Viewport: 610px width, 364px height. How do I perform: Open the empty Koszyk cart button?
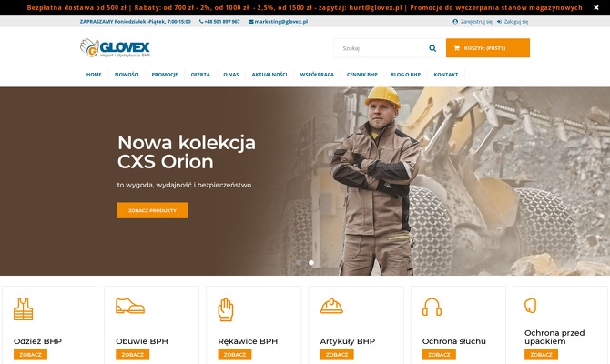tap(488, 48)
